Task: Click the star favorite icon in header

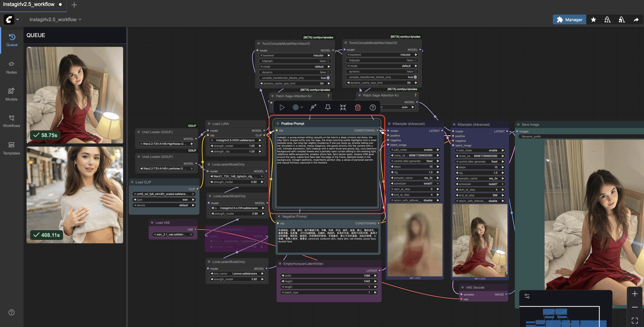Action: (593, 20)
